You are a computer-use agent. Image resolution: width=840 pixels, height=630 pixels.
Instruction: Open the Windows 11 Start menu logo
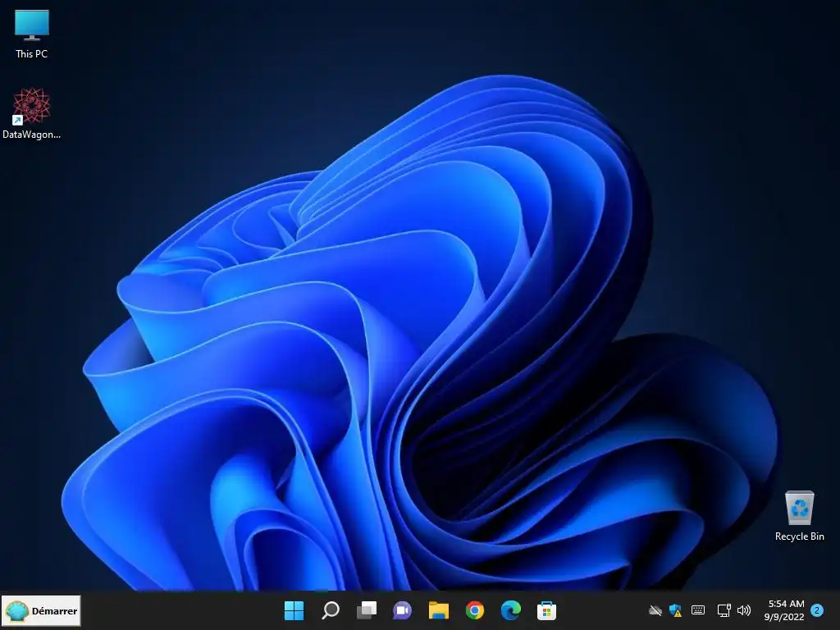coord(294,610)
